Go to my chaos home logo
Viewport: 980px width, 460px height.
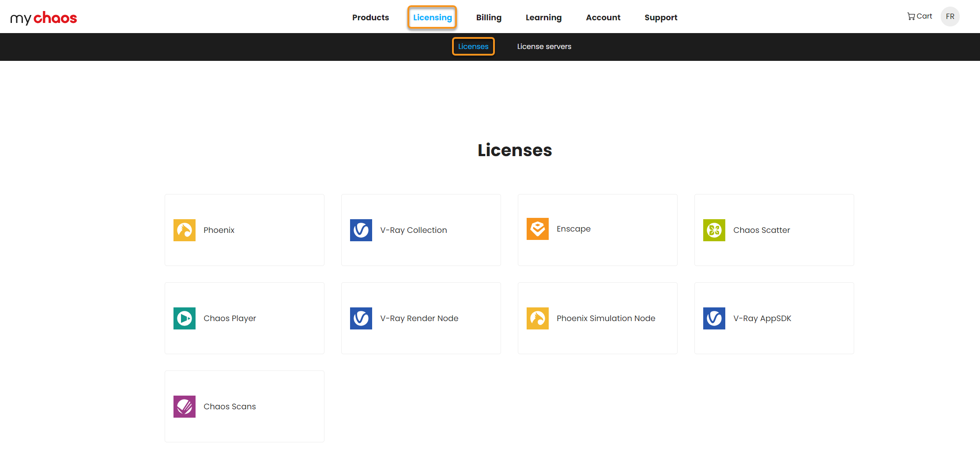click(43, 18)
